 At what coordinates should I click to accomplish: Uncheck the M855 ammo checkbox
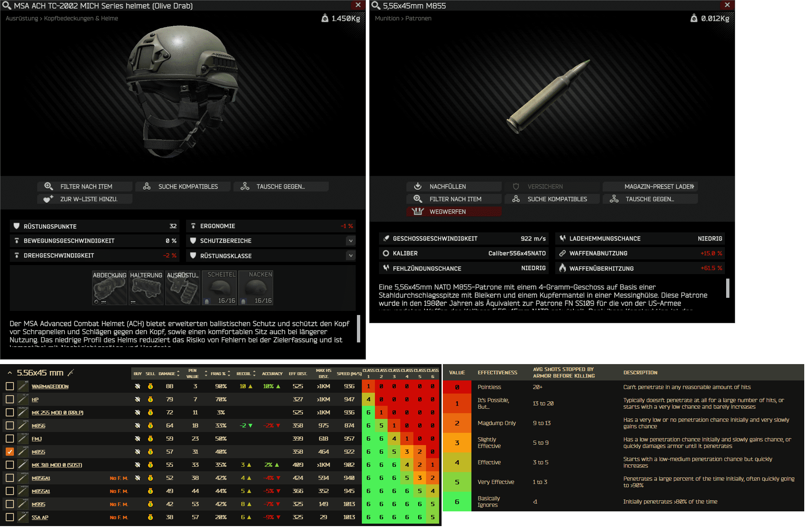pos(10,452)
